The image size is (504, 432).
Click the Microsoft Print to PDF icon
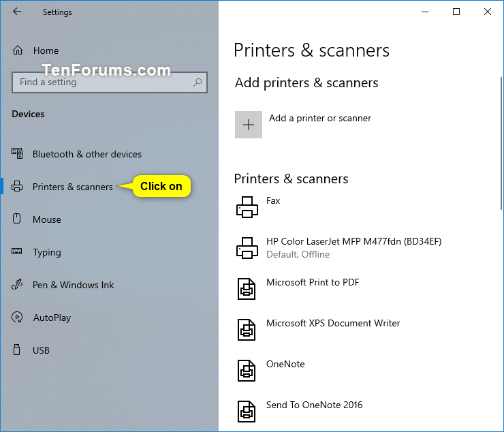(x=247, y=289)
